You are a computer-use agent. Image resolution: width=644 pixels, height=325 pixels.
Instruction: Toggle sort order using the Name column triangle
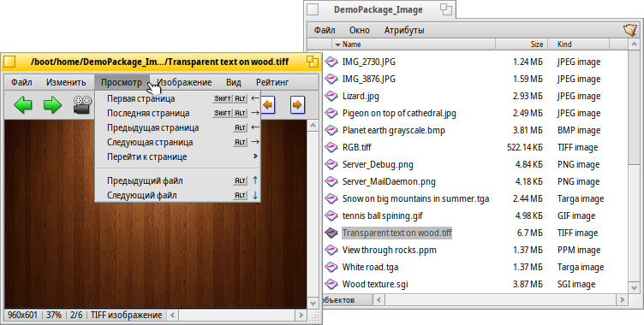[x=337, y=44]
